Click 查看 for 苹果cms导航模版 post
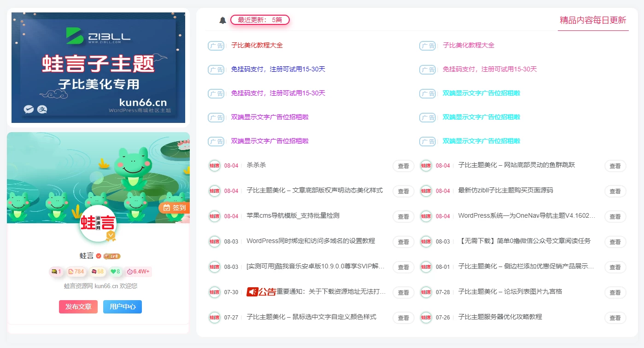The height and width of the screenshot is (348, 644). tap(404, 216)
